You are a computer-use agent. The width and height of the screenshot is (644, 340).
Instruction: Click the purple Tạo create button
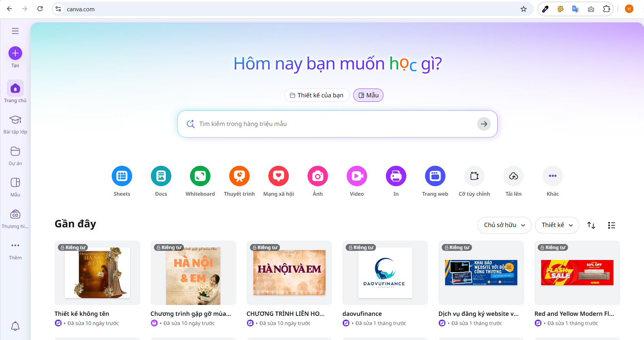(x=15, y=53)
